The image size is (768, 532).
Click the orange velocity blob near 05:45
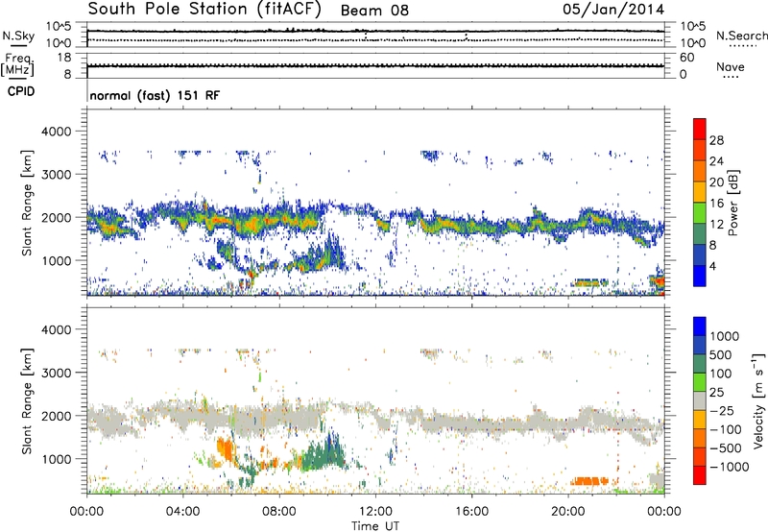coord(226,448)
